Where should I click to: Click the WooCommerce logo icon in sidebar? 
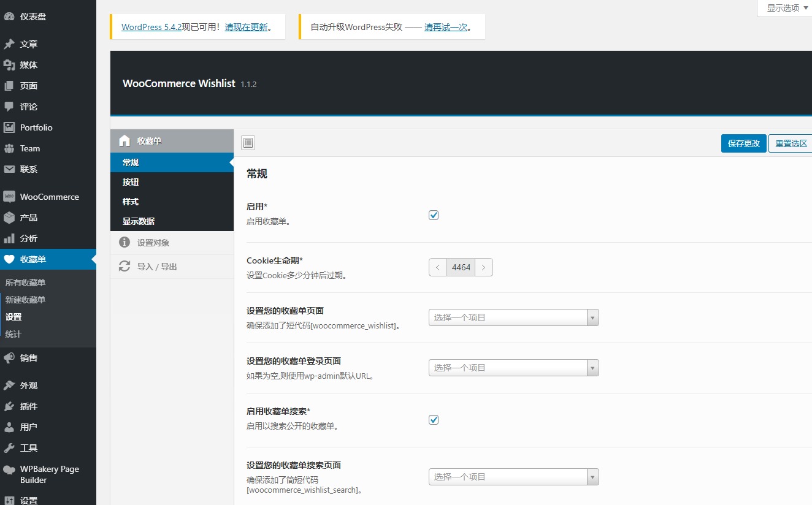pos(9,197)
